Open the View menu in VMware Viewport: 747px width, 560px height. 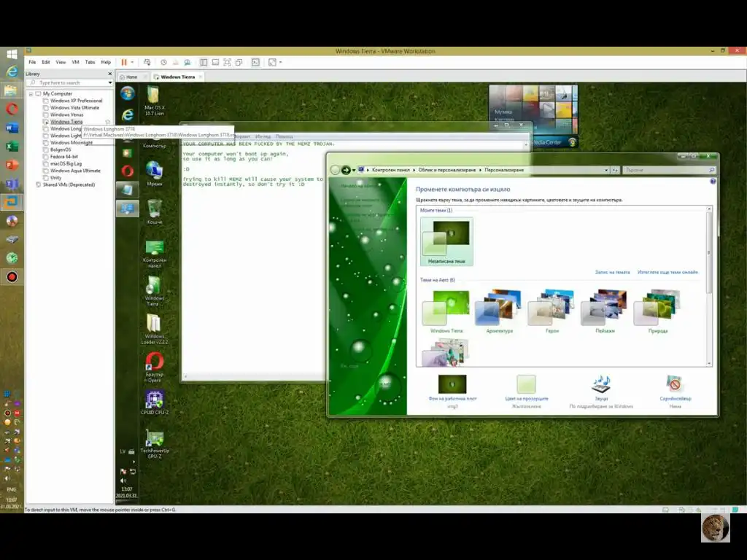pos(61,63)
